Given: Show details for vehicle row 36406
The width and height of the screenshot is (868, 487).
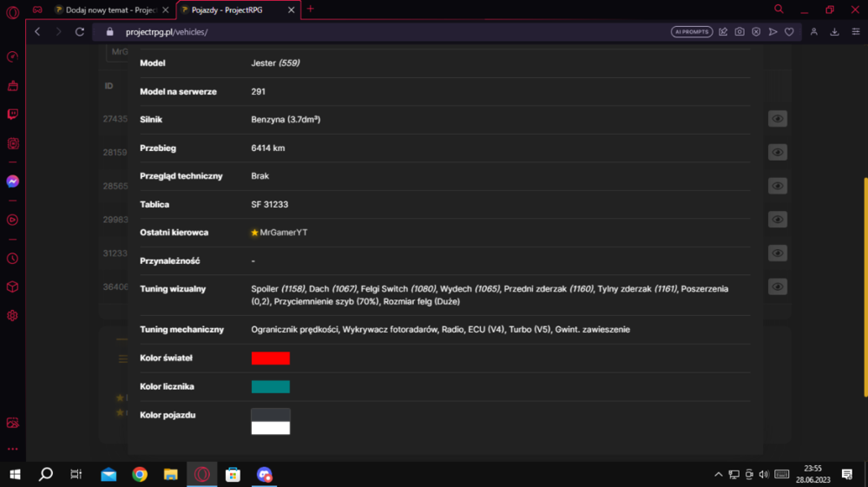Looking at the screenshot, I should [777, 286].
